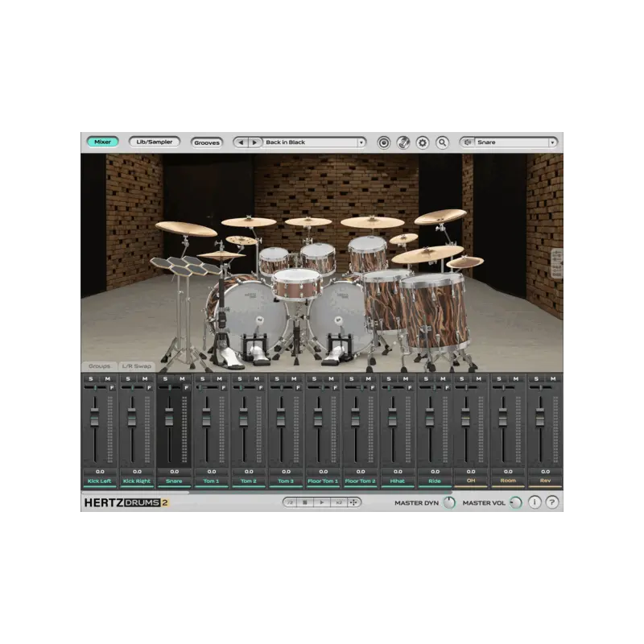644x644 pixels.
Task: Click the F button on Kick Left
Action: click(x=112, y=388)
